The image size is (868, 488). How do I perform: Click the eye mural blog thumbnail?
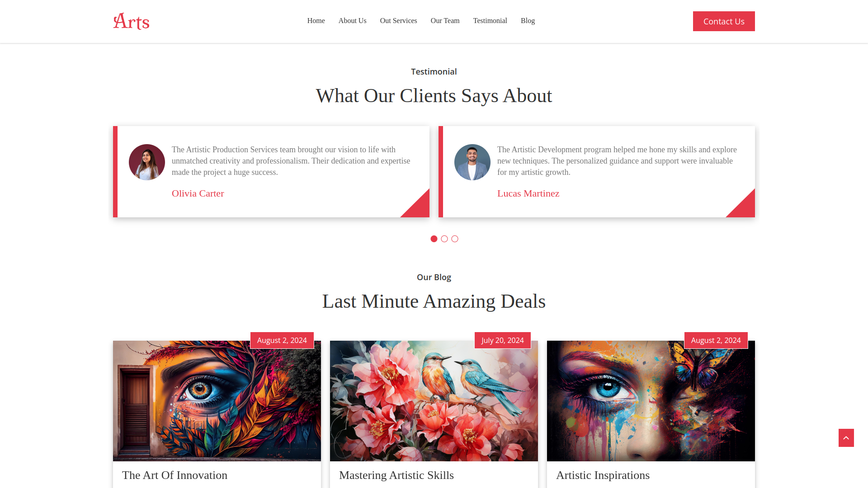(217, 401)
